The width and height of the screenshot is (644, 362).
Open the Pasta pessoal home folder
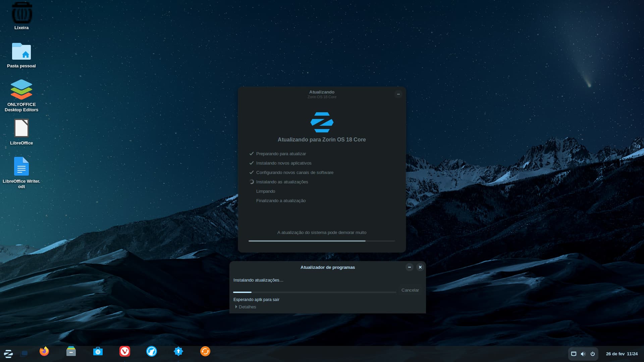pyautogui.click(x=21, y=52)
